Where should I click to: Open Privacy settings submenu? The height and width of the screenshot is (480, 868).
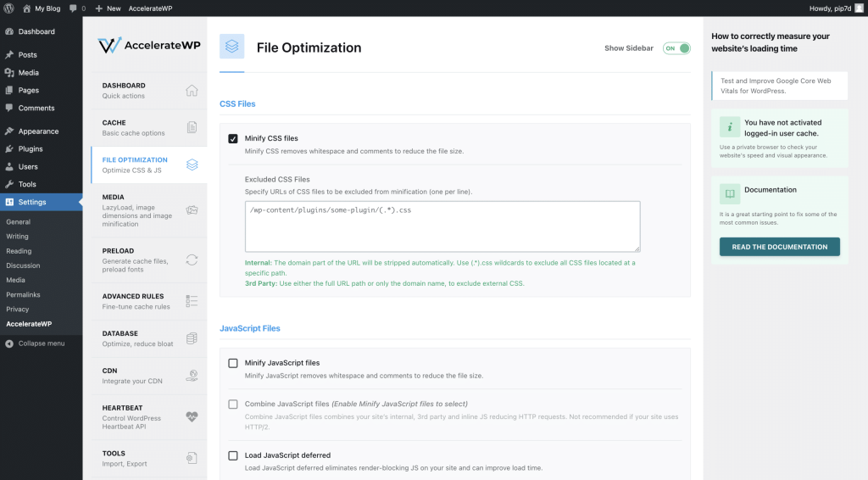[x=17, y=310]
